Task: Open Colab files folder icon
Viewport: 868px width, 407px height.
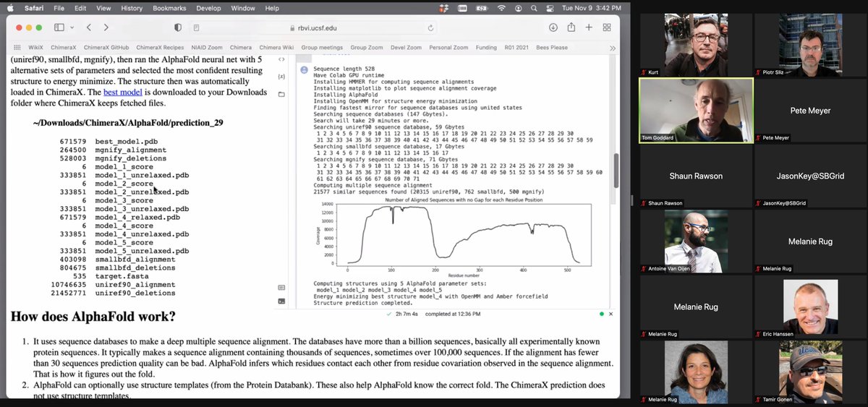Action: pyautogui.click(x=281, y=95)
